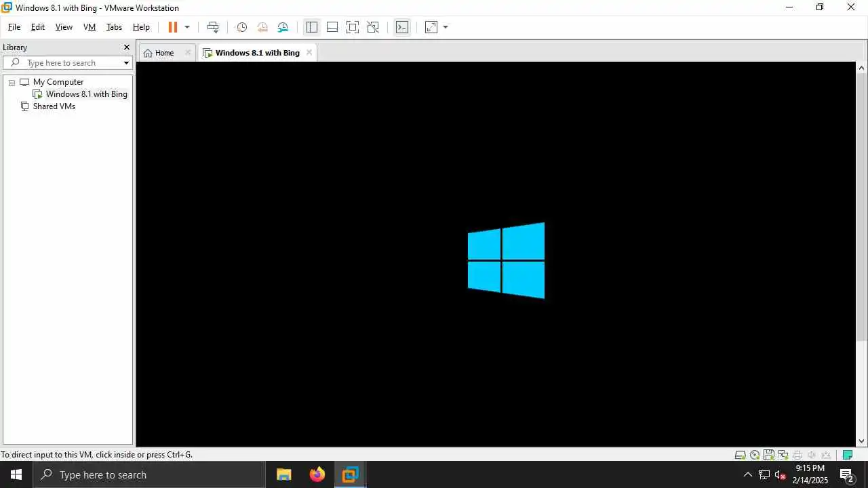Click the printer device status icon
Screen dimensions: 868x488
pyautogui.click(x=797, y=455)
